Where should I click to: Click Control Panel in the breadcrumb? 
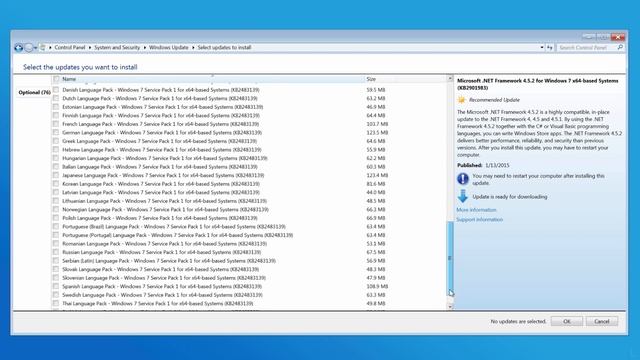coord(70,48)
